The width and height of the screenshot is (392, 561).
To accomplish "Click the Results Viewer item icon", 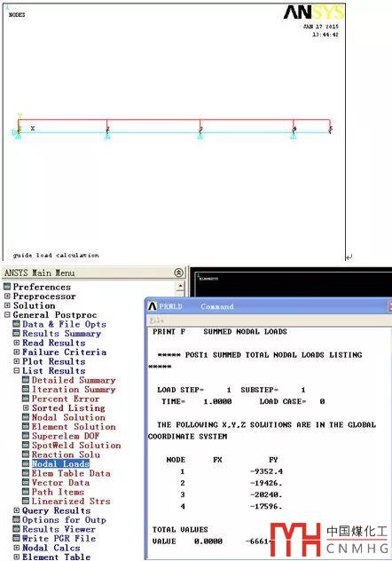I will coord(16,529).
